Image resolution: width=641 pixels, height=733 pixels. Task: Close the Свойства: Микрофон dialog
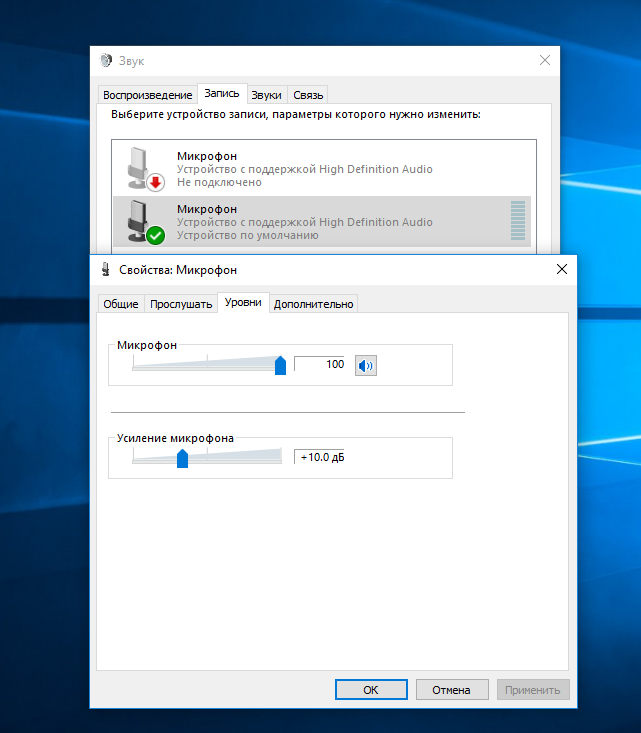pos(562,269)
